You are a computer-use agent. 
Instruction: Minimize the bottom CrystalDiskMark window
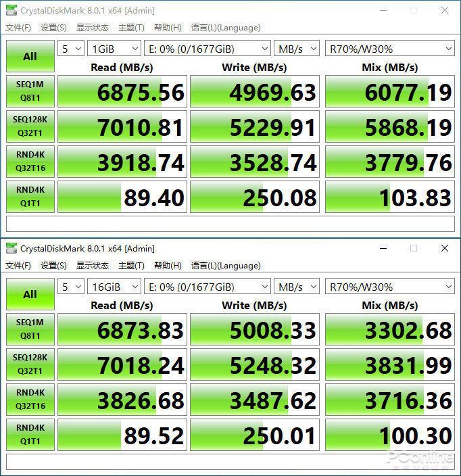pos(383,248)
